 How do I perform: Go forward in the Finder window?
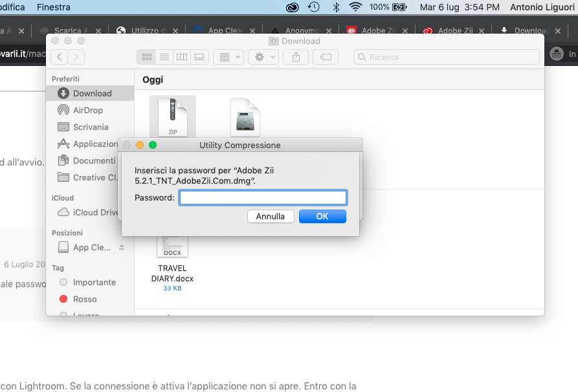[76, 57]
